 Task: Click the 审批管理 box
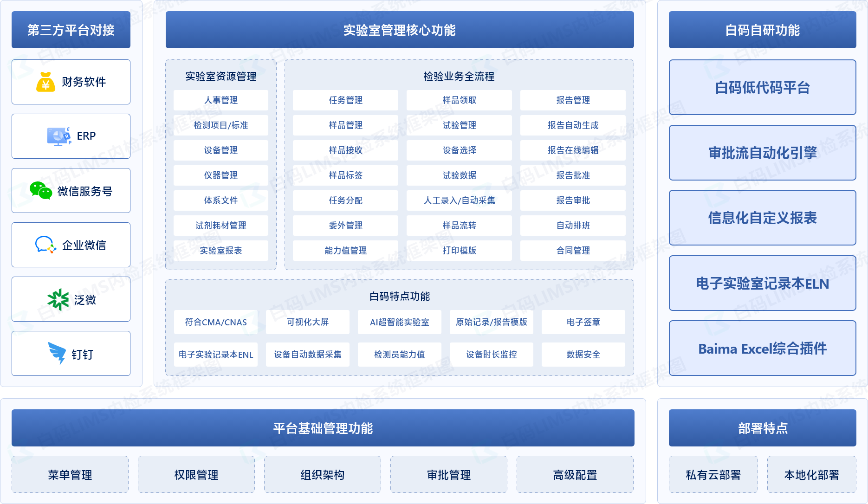(449, 474)
